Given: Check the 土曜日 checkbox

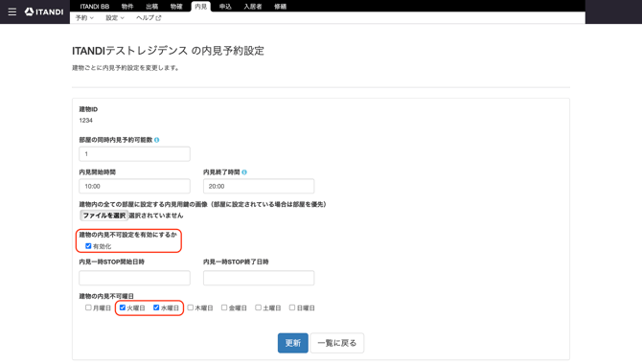Looking at the screenshot, I should tap(258, 307).
